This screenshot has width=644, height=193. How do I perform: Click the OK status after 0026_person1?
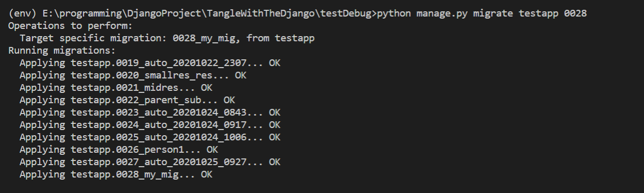[x=212, y=150]
